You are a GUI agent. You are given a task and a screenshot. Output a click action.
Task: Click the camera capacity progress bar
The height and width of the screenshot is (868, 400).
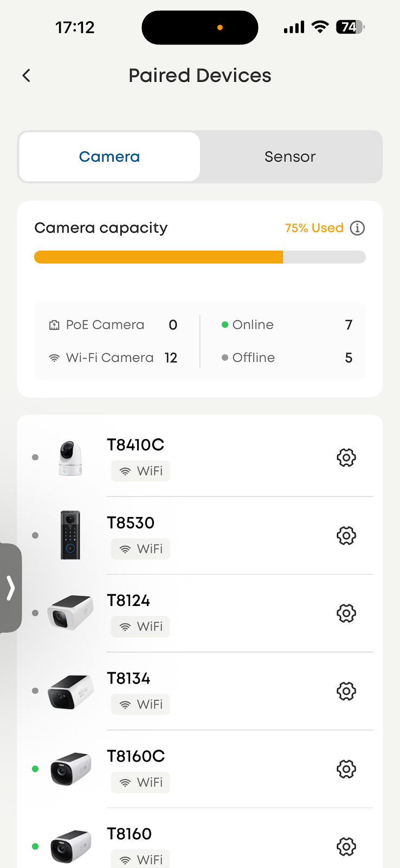[x=199, y=257]
